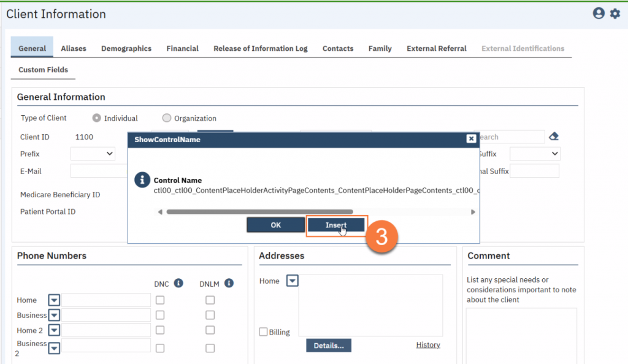
Task: Expand the Prefix dropdown
Action: 93,154
